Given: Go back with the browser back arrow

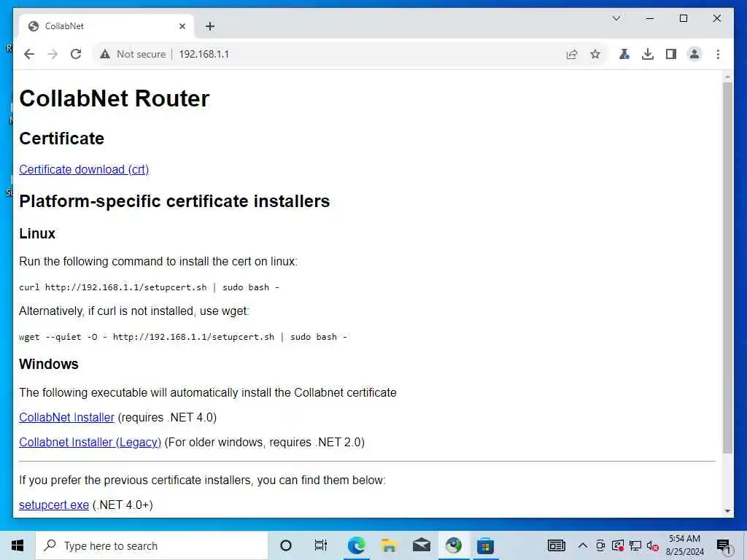Looking at the screenshot, I should (29, 54).
